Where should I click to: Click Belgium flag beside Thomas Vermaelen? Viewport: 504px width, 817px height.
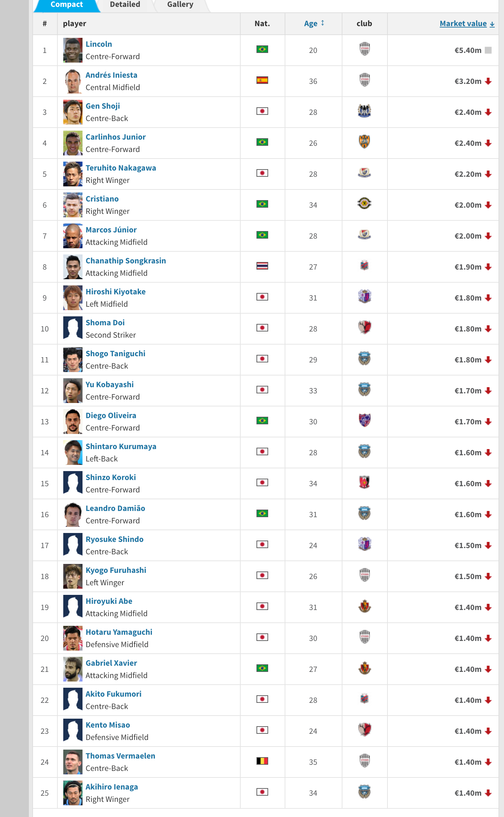(262, 761)
